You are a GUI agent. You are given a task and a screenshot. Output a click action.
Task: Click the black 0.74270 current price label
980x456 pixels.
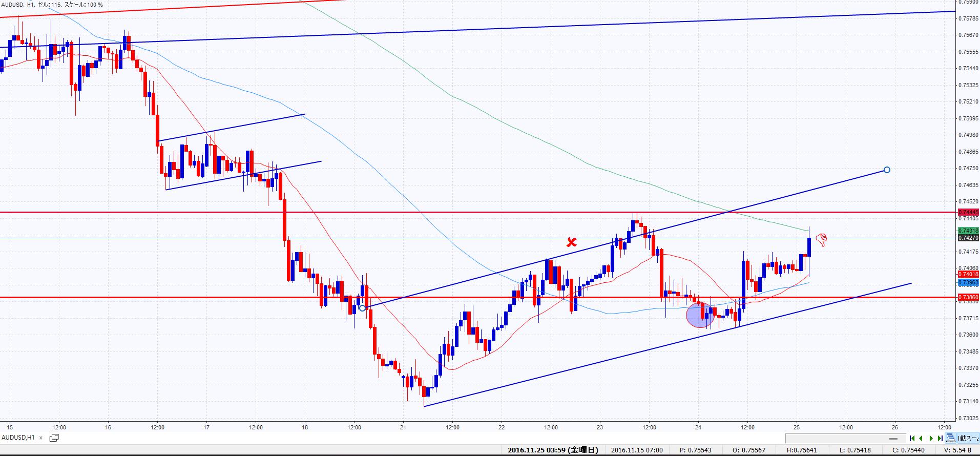(968, 238)
